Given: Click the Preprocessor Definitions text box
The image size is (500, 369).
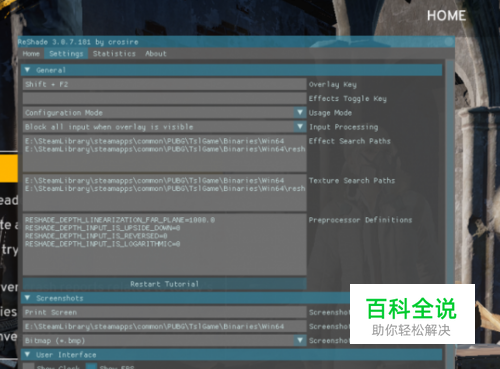Looking at the screenshot, I should coord(165,244).
